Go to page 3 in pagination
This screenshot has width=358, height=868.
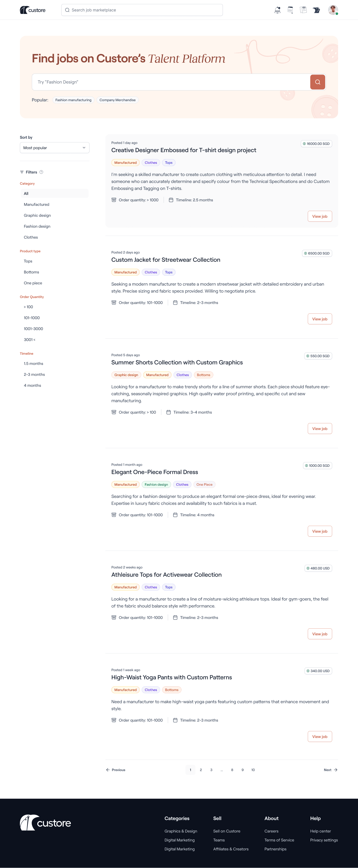point(211,770)
